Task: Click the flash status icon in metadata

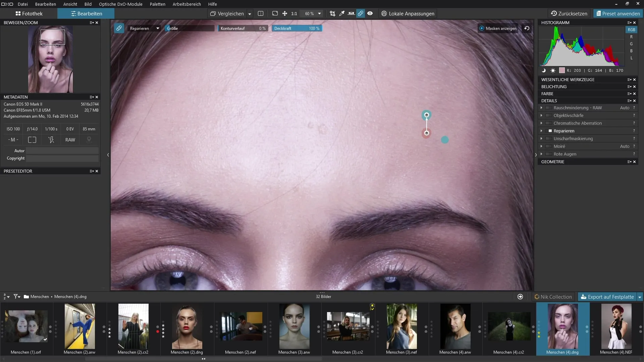Action: click(x=51, y=140)
